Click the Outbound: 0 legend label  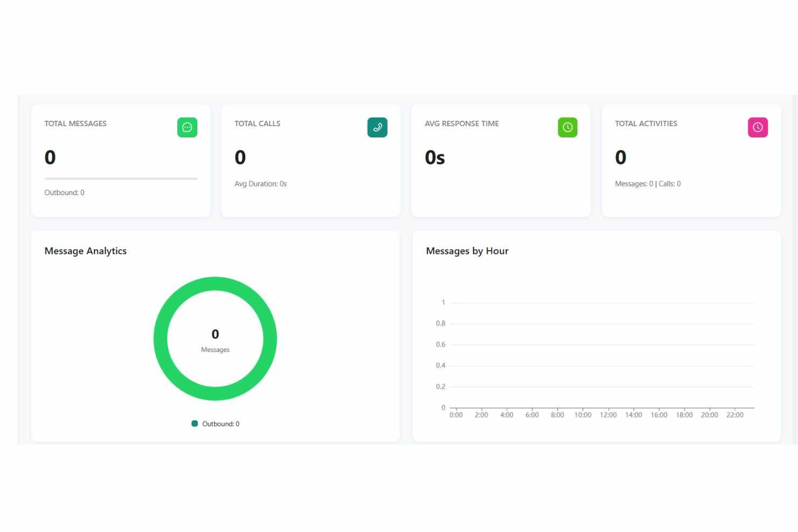click(x=221, y=424)
